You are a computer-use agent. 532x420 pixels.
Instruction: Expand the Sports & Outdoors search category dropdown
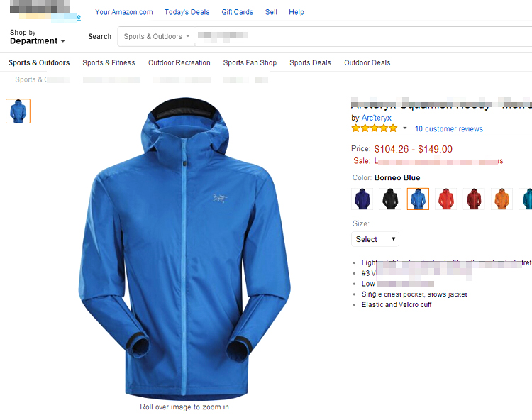tap(157, 36)
